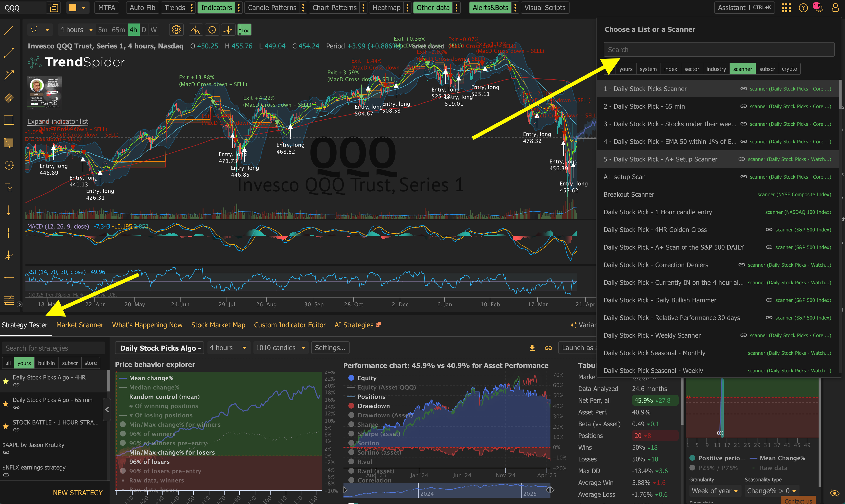This screenshot has height=504, width=845.
Task: Toggle Positive period legend item
Action: (717, 458)
